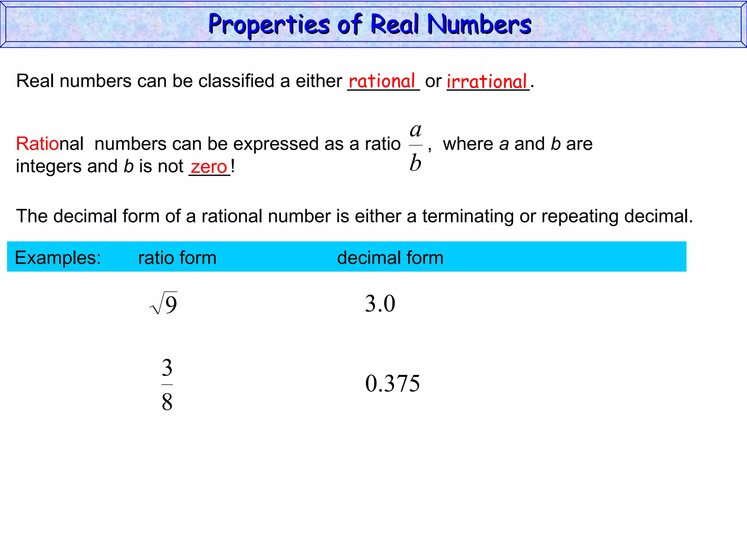
Task: Click the a over b fraction
Action: pos(415,147)
